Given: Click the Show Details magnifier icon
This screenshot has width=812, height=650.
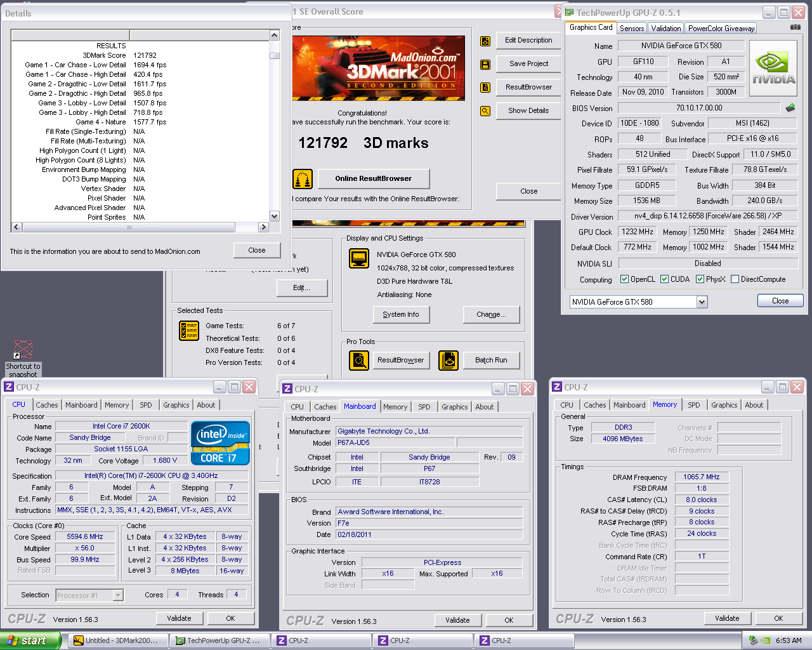Looking at the screenshot, I should (x=485, y=111).
